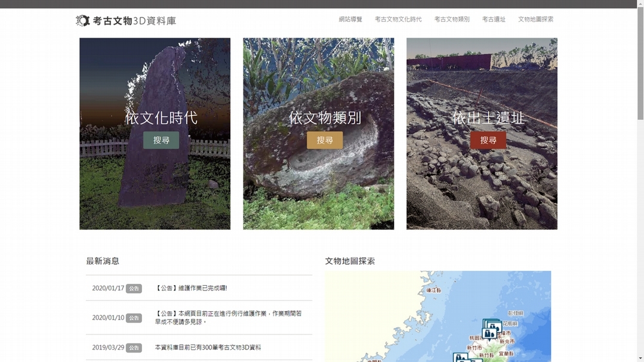Viewport: 644px width, 362px height.
Task: Click the date 2019/03/29
Action: click(108, 348)
